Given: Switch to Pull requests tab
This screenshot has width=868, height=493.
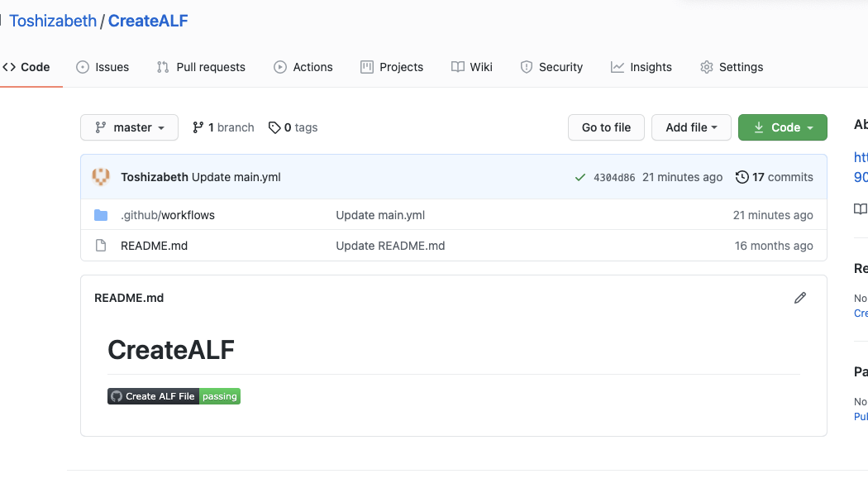Looking at the screenshot, I should pyautogui.click(x=201, y=67).
